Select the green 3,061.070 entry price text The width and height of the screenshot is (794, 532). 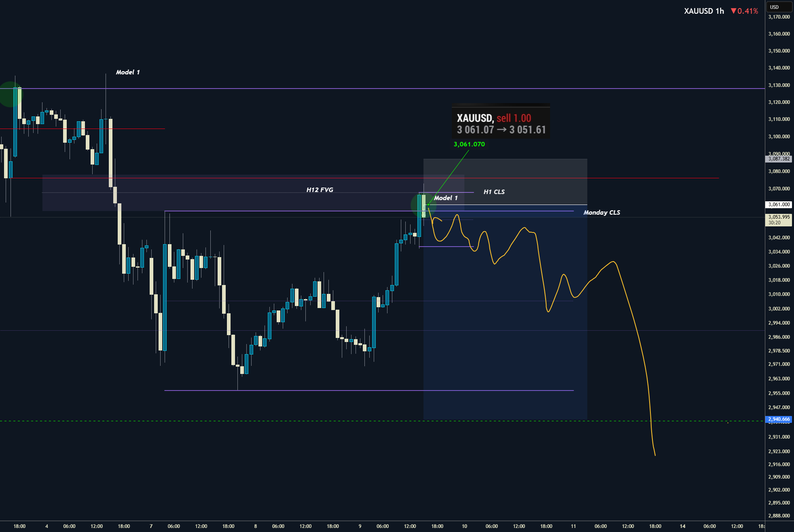pyautogui.click(x=469, y=144)
